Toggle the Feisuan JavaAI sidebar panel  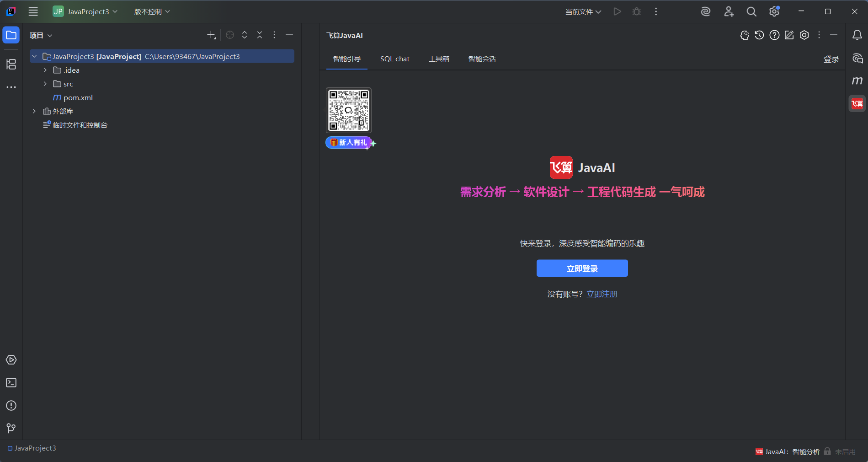(x=857, y=104)
